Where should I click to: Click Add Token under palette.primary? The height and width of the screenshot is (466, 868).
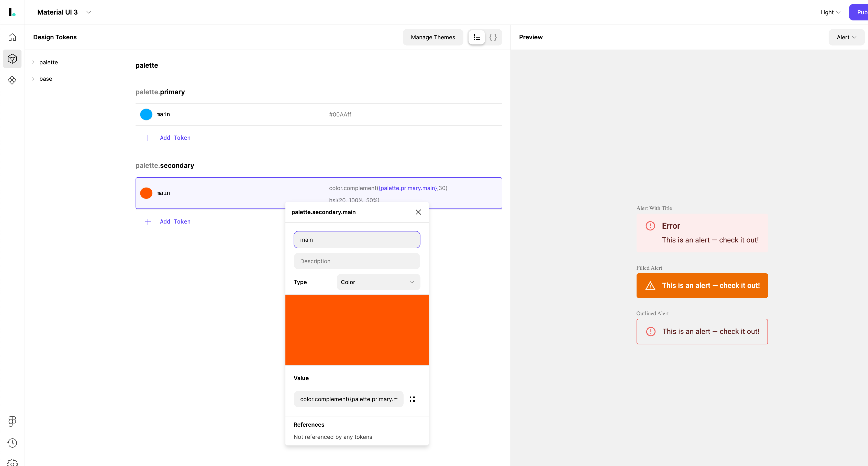pyautogui.click(x=175, y=138)
